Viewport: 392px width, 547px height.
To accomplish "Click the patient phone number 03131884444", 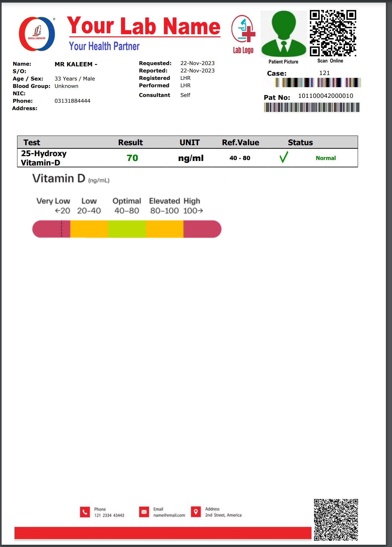I will click(72, 101).
